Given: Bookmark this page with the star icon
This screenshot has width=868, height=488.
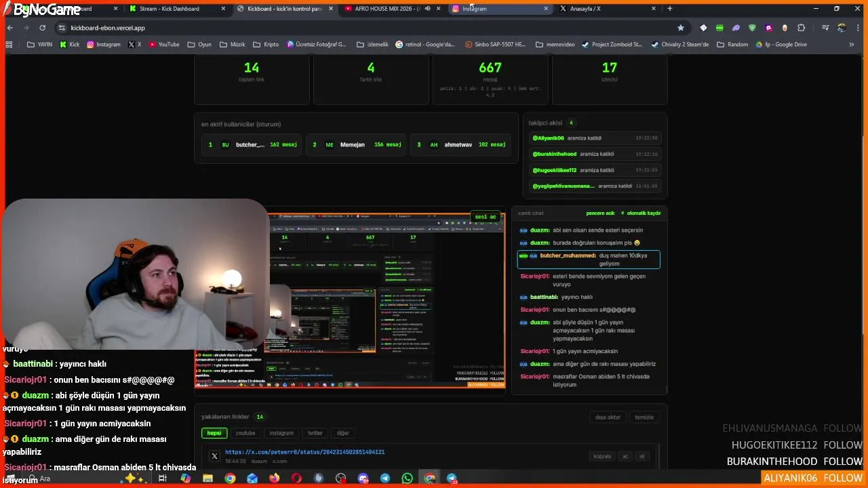Looking at the screenshot, I should point(681,28).
